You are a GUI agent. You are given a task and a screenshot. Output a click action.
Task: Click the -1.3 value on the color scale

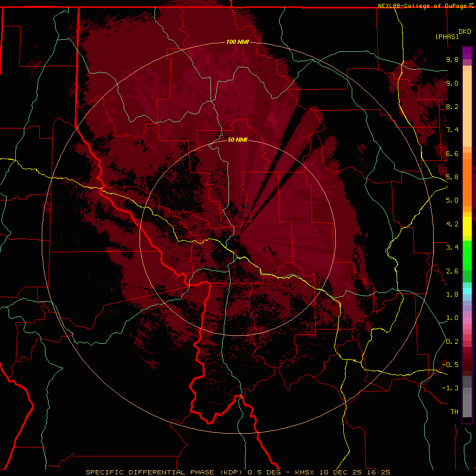pyautogui.click(x=451, y=388)
